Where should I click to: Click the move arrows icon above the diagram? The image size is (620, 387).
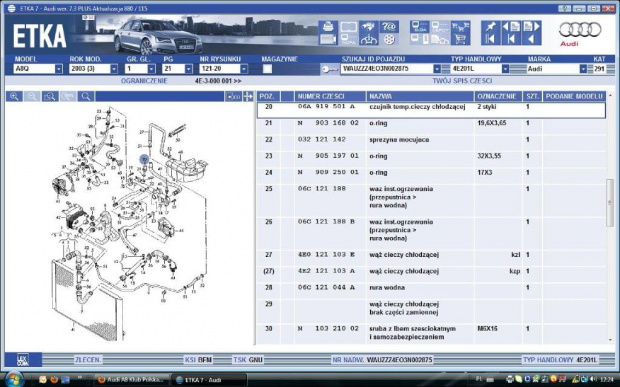click(x=248, y=96)
